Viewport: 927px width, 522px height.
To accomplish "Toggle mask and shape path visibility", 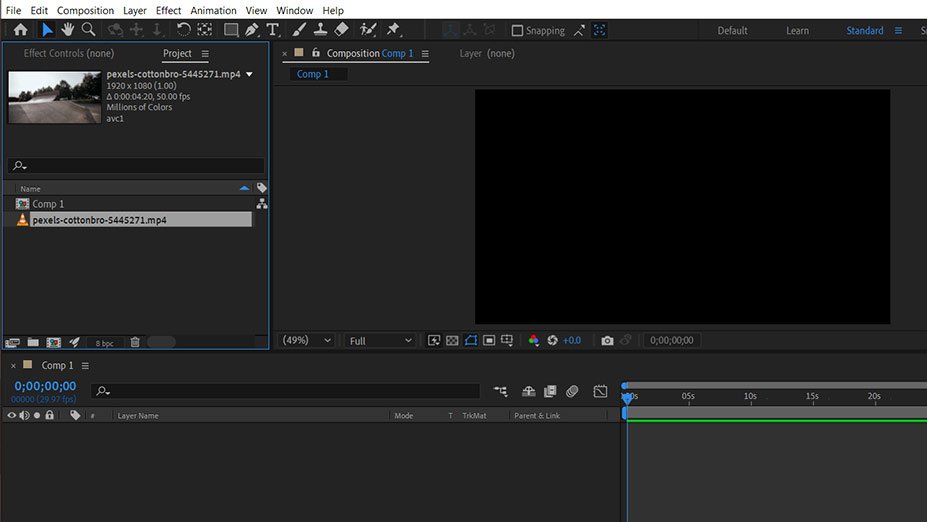I will pyautogui.click(x=471, y=341).
